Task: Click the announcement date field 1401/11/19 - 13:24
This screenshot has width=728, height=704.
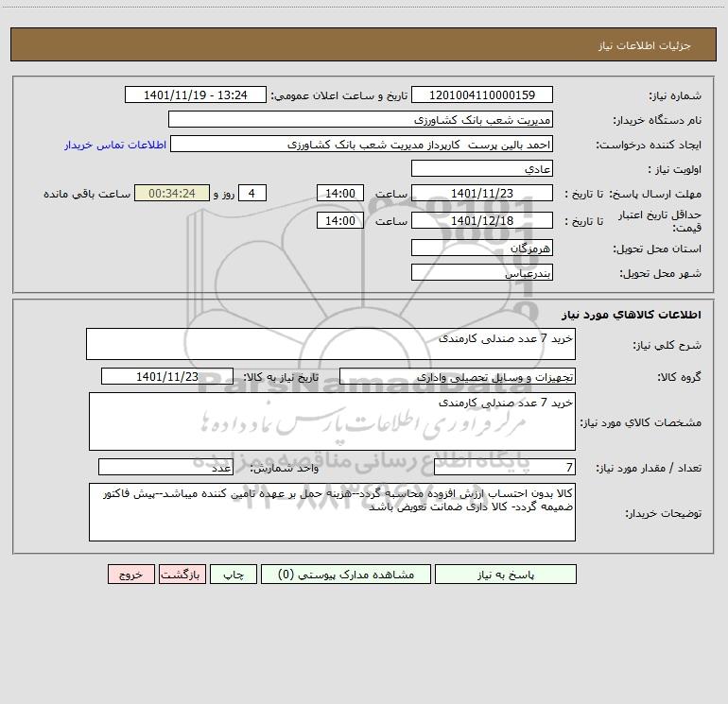Action: tap(196, 94)
